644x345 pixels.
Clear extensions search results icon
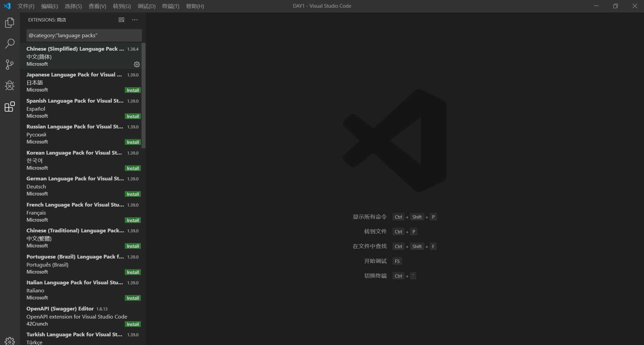[121, 20]
